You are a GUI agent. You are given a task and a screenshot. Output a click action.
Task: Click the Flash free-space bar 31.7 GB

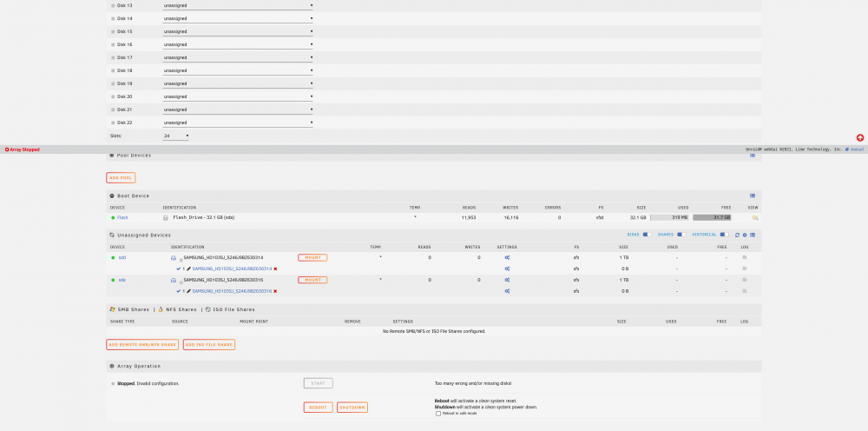[x=712, y=218]
